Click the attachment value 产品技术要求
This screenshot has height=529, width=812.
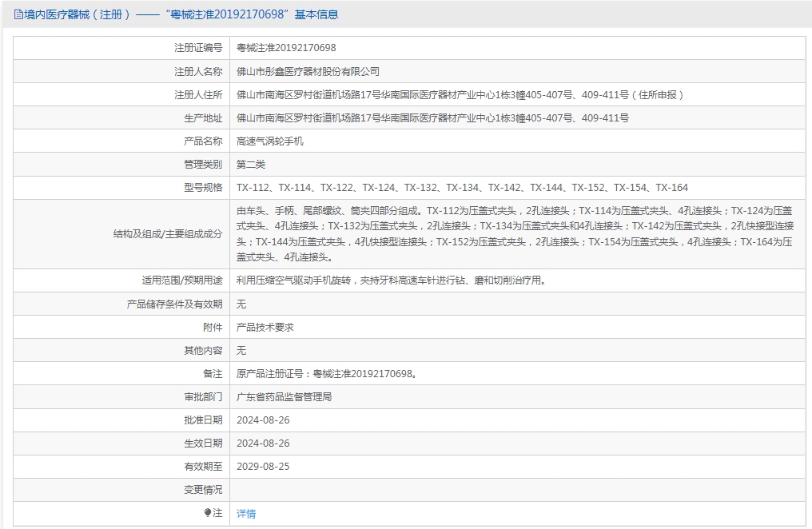[265, 327]
